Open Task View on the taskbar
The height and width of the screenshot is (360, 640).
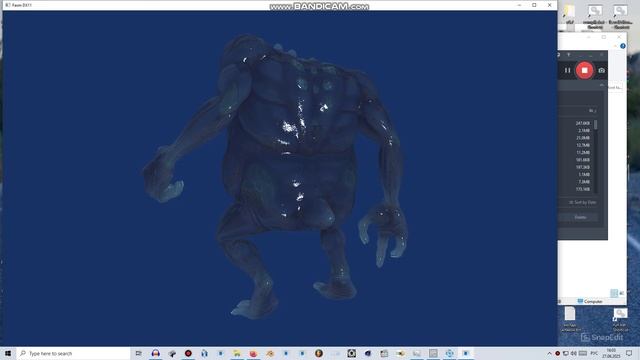coord(138,353)
